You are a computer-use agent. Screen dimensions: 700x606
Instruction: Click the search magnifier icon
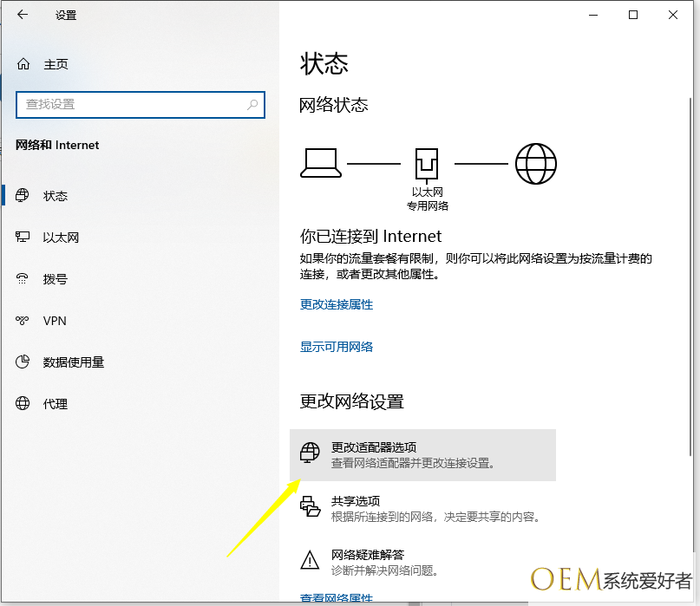[252, 104]
